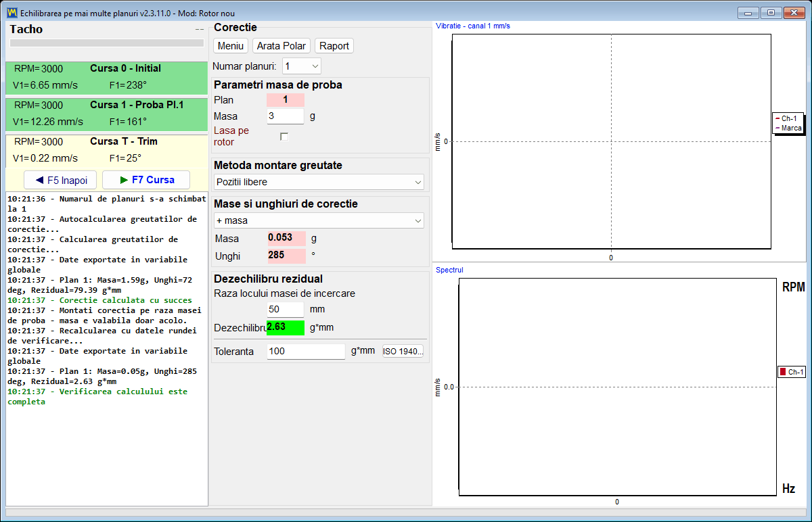
Task: Click the 'Plan 1: Masa=0.05g' log line
Action: click(x=102, y=376)
